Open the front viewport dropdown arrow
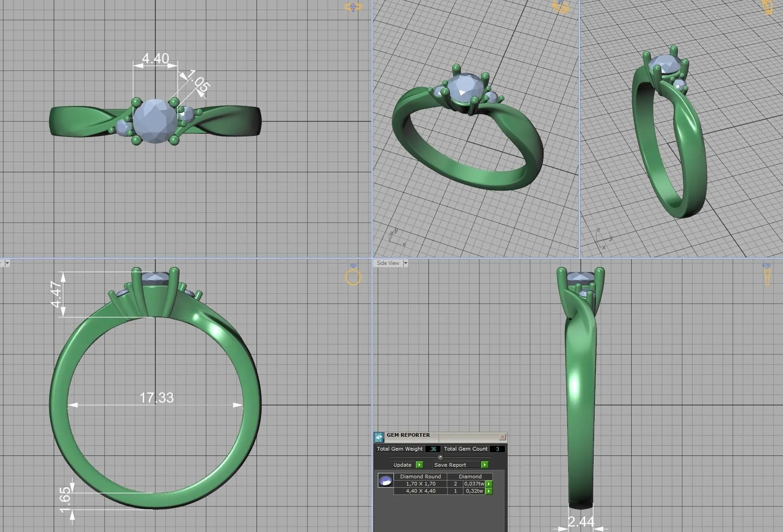Screen dimensions: 783x532 point(7,263)
